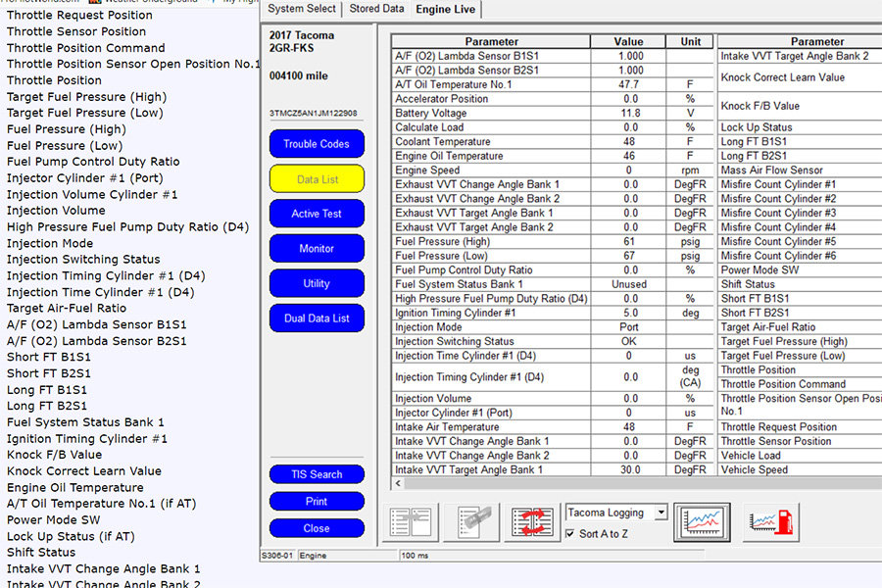Open the Active Test screen
Viewport: 882px width, 588px height.
pyautogui.click(x=317, y=214)
